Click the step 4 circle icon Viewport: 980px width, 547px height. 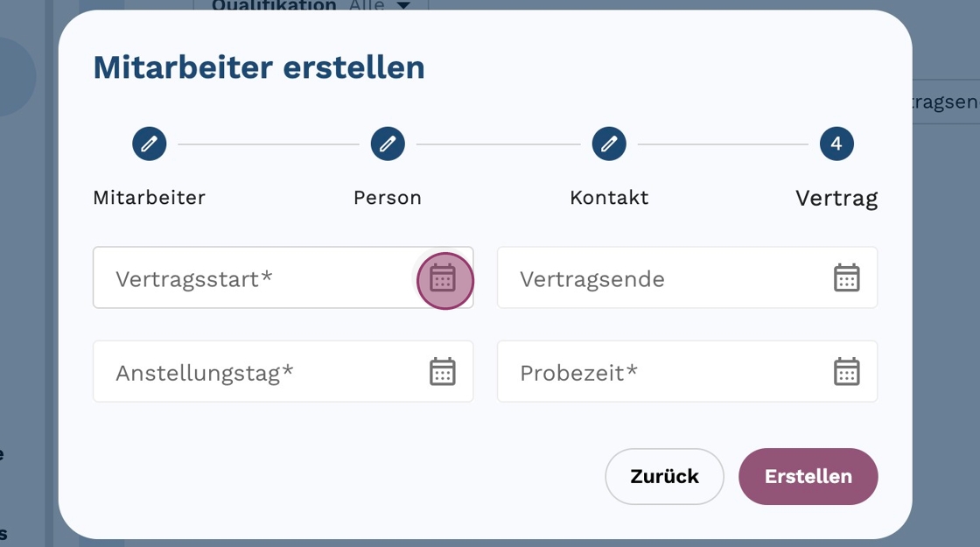(836, 144)
